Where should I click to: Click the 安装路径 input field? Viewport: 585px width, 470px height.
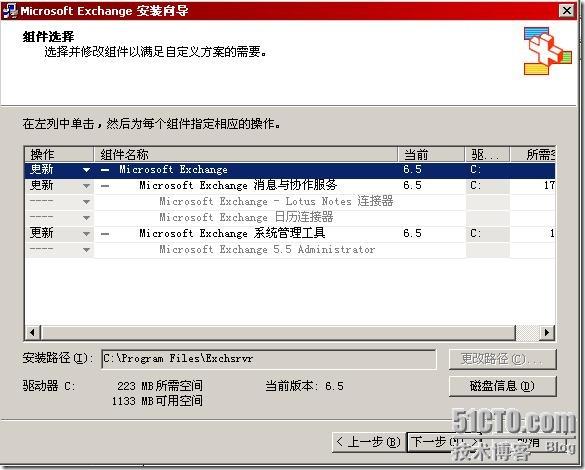pos(269,359)
